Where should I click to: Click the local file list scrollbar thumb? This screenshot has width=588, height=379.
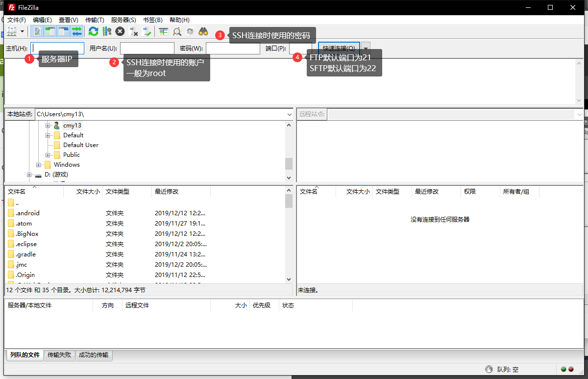[289, 201]
